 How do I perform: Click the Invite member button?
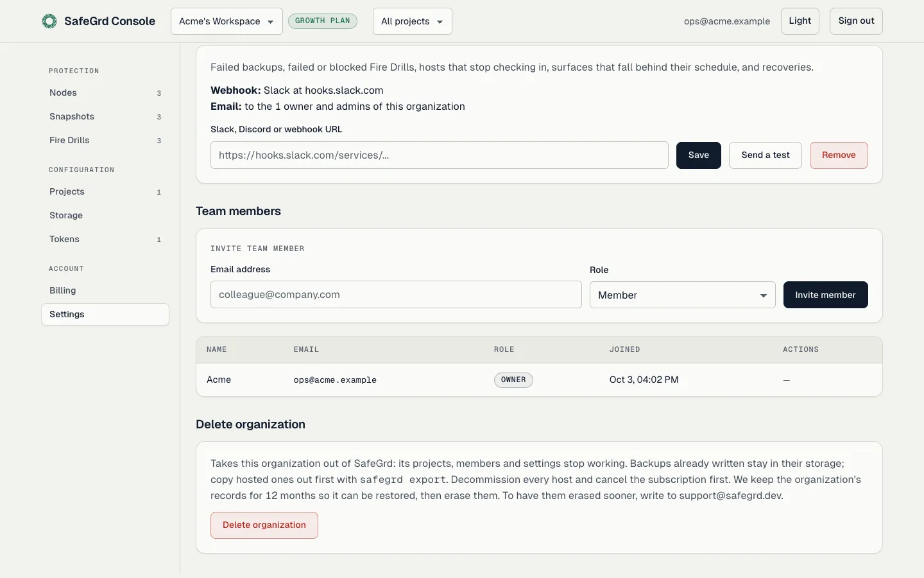[826, 295]
